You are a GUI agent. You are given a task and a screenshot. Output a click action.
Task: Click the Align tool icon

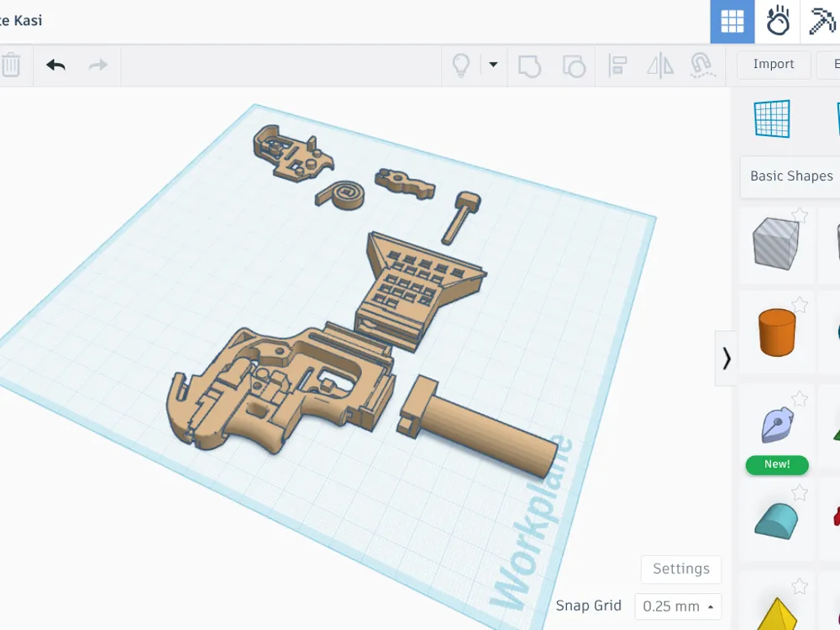click(617, 66)
